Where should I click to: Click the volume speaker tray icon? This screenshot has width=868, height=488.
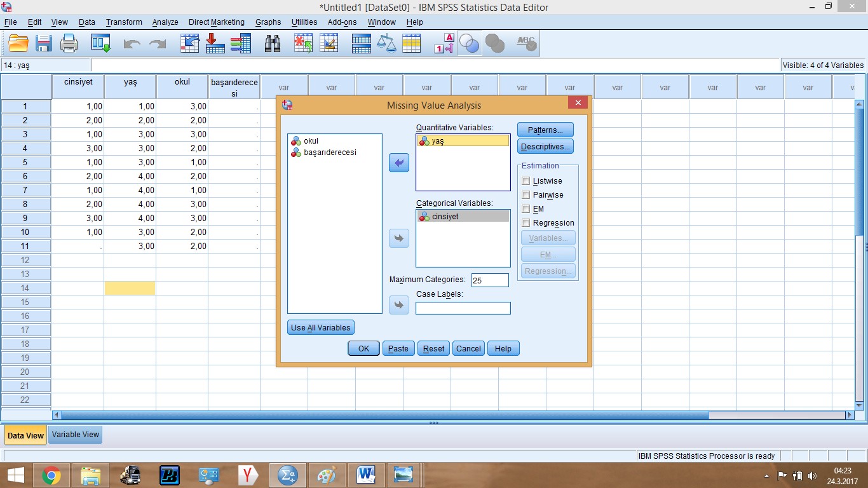click(x=811, y=475)
